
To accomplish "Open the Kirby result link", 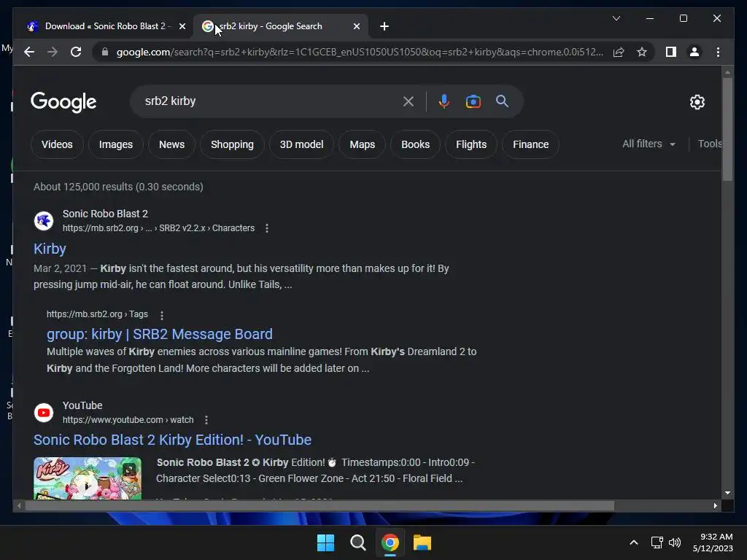I will pos(50,249).
